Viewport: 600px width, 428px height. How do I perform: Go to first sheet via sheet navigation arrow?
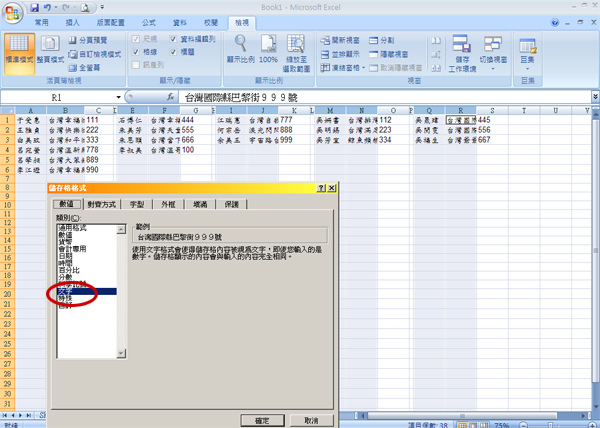pos(5,415)
